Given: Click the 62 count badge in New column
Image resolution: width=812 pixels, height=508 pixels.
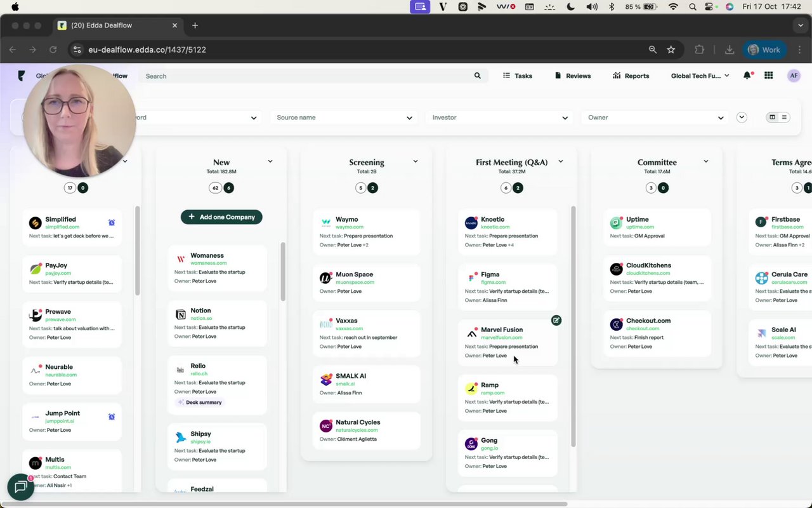Looking at the screenshot, I should [215, 188].
